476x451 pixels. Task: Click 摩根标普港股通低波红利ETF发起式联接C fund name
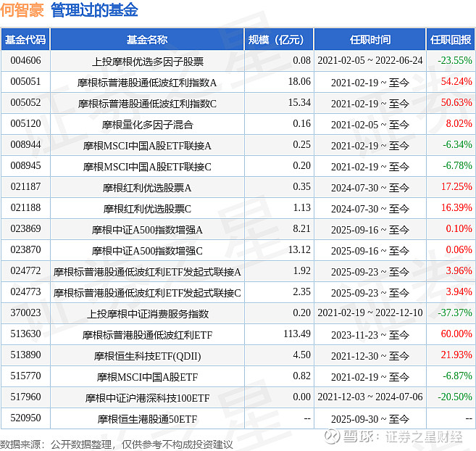pos(147,292)
